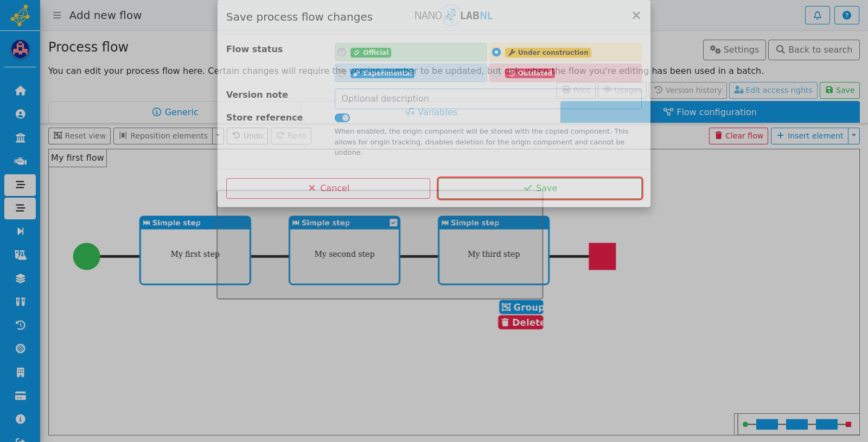Screen dimensions: 868x442
Task: Open the user profile sidebar icon
Action: pos(20,114)
